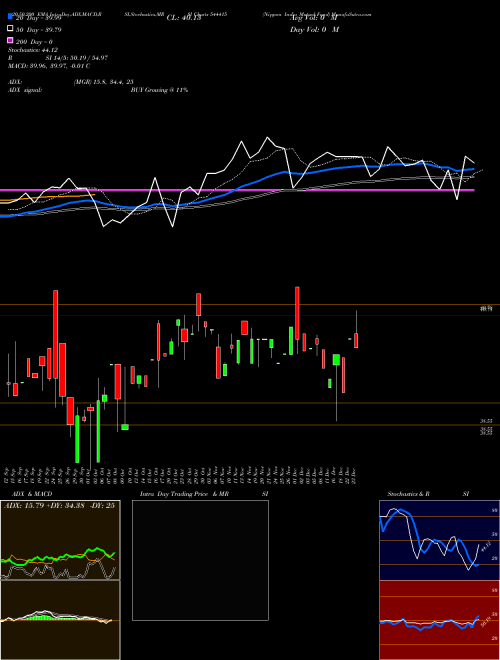This screenshot has height=660, width=500.
Task: Click the 'CL: 40.13' closing price
Action: coord(184,18)
